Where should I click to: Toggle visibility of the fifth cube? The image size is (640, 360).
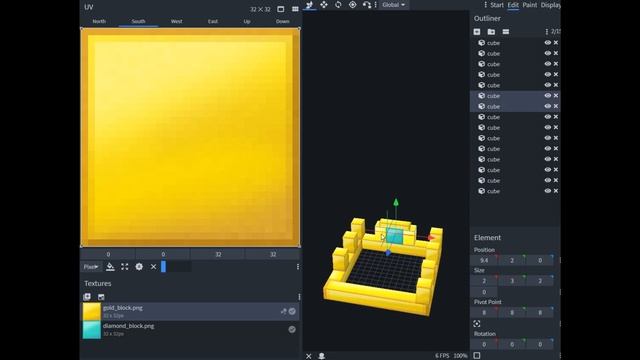[548, 85]
